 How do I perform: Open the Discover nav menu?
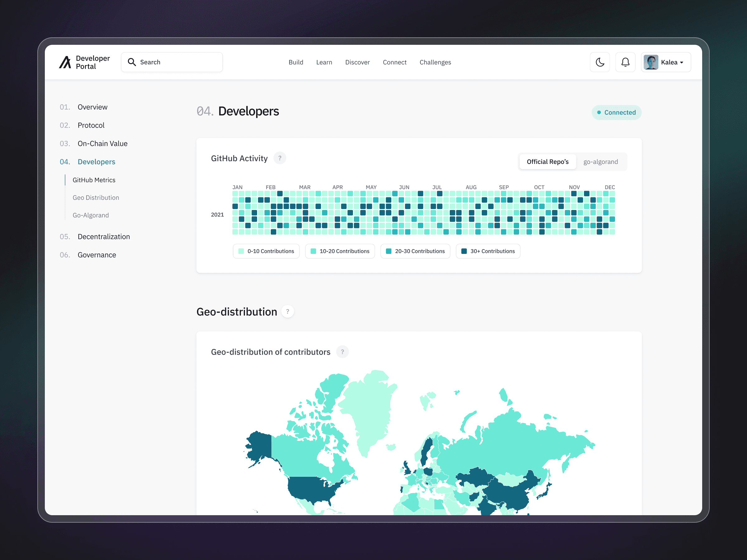(x=357, y=62)
